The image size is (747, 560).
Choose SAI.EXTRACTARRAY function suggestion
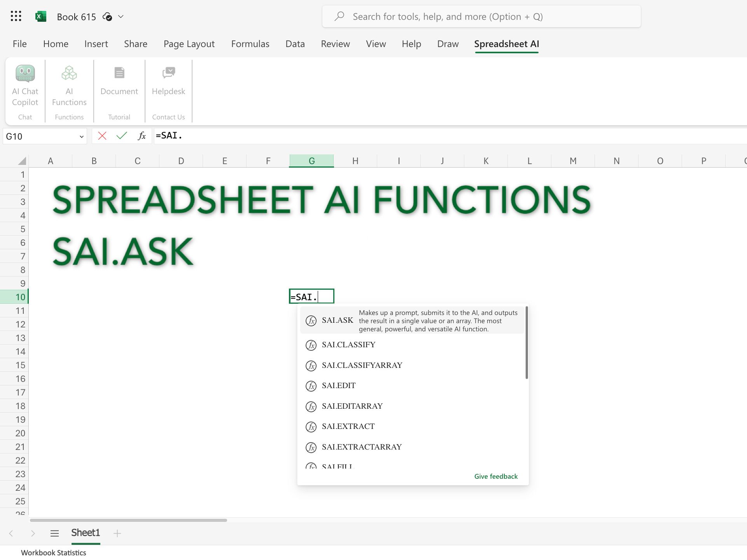pos(362,447)
